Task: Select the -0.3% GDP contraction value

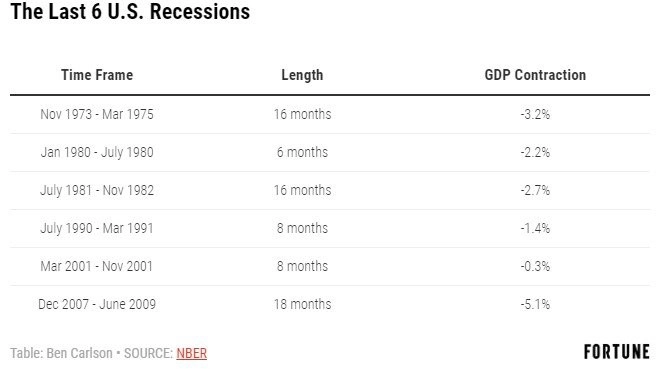Action: click(x=535, y=266)
